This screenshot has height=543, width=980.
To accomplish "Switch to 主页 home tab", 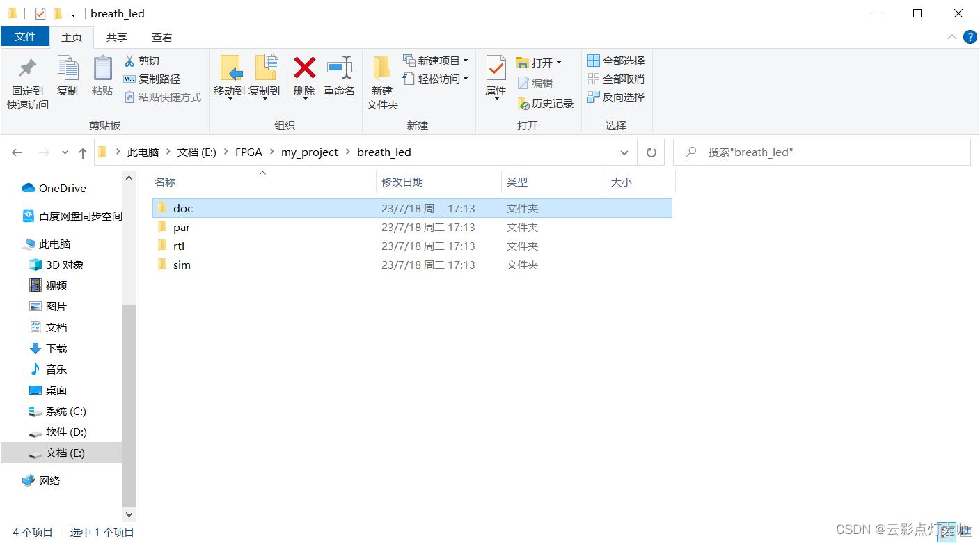I will (x=72, y=38).
